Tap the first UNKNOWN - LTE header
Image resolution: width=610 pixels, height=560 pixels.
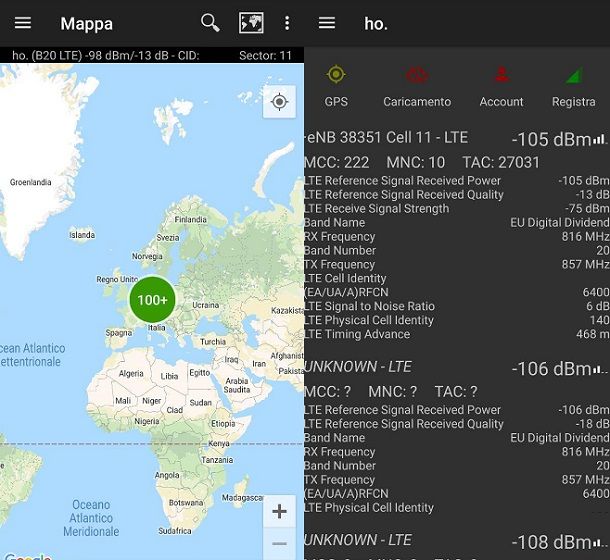pos(358,367)
